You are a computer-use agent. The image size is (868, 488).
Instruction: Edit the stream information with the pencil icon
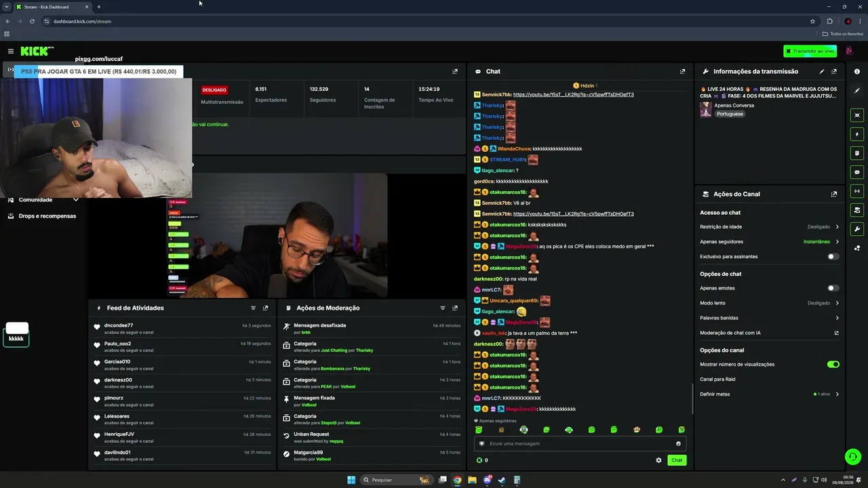(x=822, y=71)
